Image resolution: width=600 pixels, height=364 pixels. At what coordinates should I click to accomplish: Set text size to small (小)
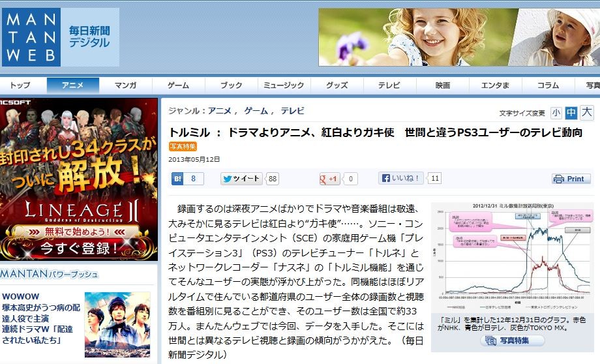(x=556, y=113)
